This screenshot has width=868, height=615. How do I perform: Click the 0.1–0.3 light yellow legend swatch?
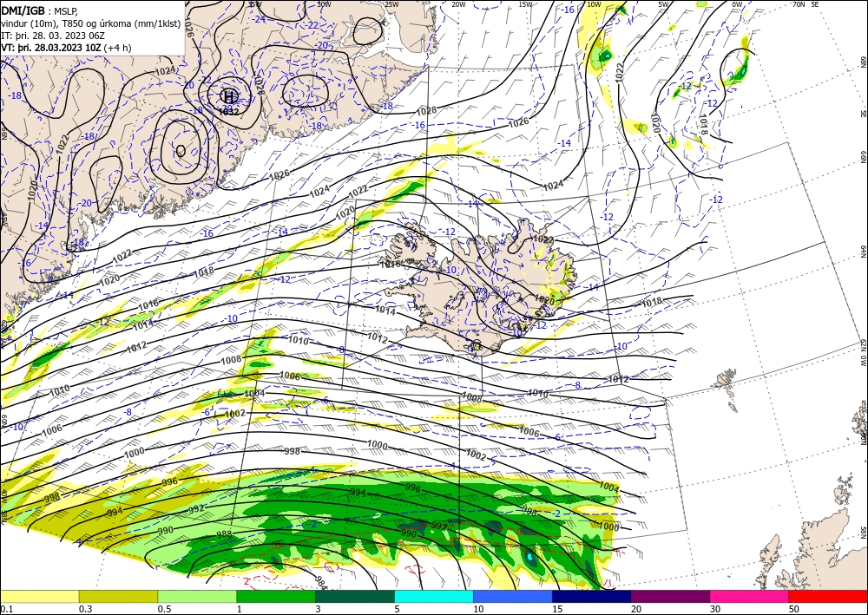(39, 596)
